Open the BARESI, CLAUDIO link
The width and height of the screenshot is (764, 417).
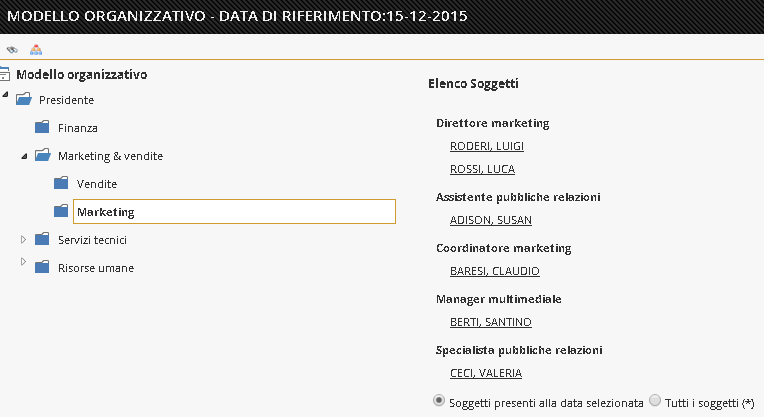point(495,271)
